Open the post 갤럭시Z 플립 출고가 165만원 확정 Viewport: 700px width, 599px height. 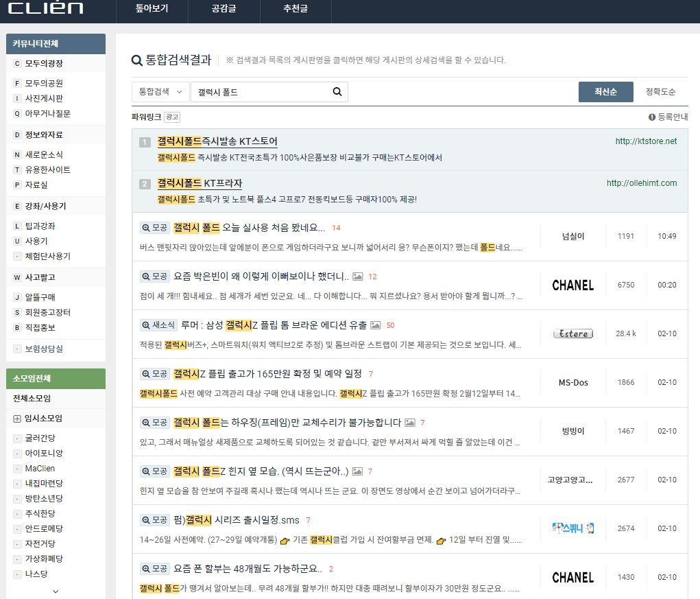(x=267, y=374)
